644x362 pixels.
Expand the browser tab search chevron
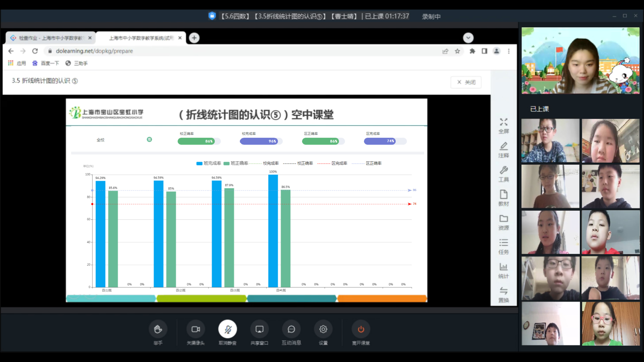click(468, 38)
